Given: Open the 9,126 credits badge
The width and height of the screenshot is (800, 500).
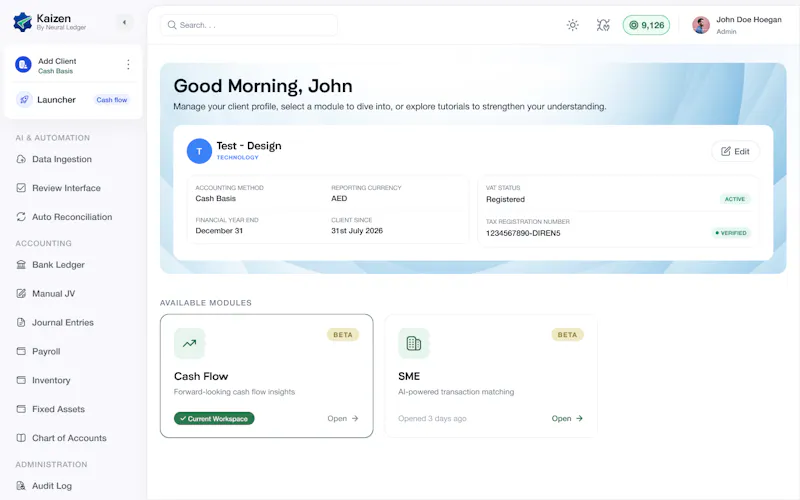Looking at the screenshot, I should point(646,25).
